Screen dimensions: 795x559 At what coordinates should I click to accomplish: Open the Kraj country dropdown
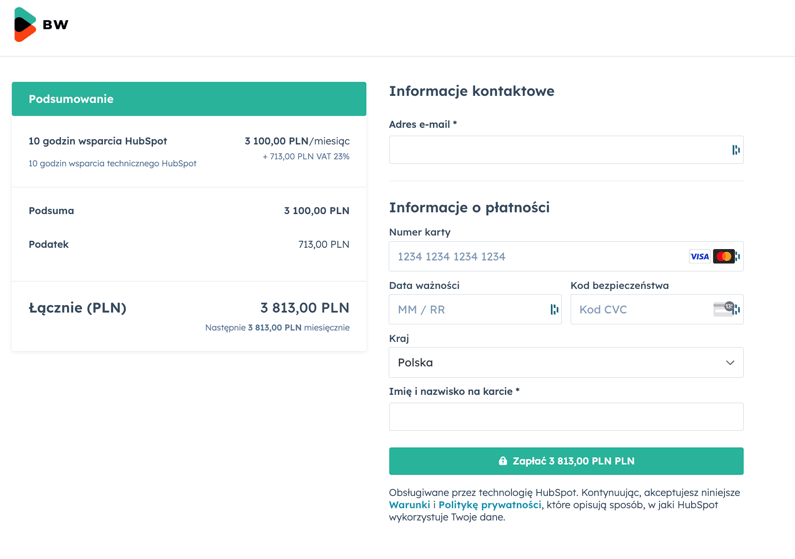pos(566,362)
